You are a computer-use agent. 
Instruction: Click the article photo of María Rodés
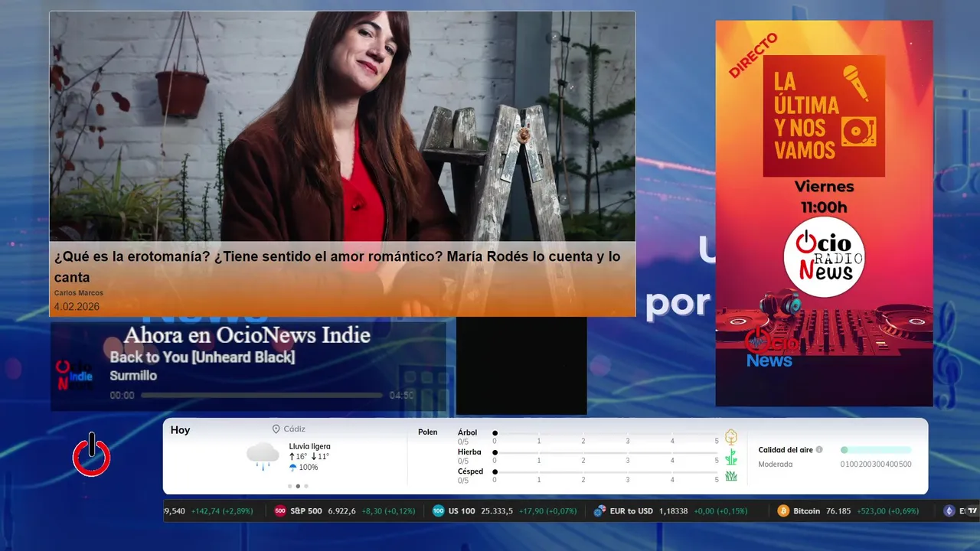point(342,126)
